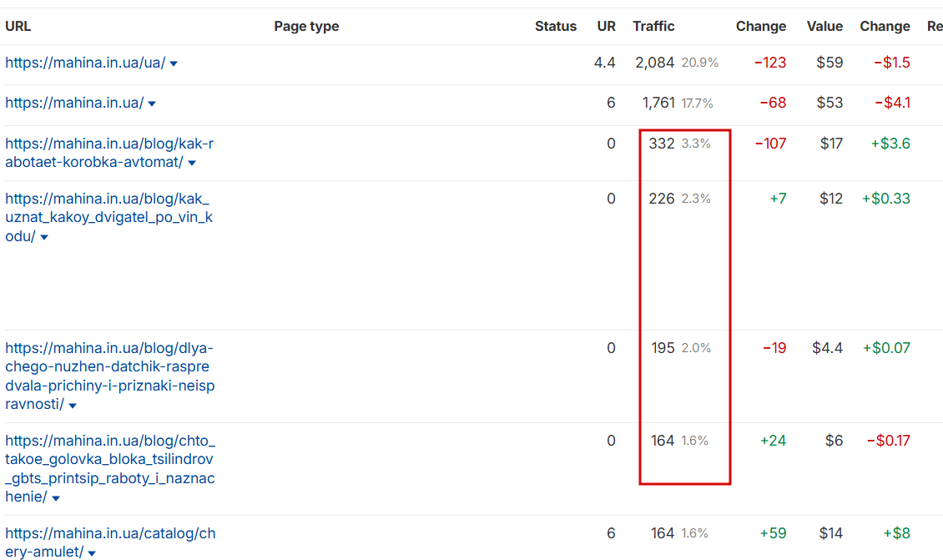Expand dropdown arrow next to mahina.in.ua/ua/ URL
This screenshot has height=560, width=943.
[174, 63]
